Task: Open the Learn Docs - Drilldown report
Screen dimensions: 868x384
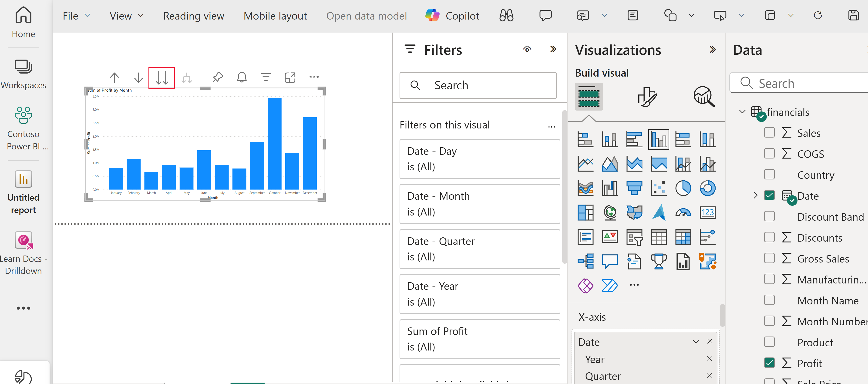Action: [x=23, y=253]
